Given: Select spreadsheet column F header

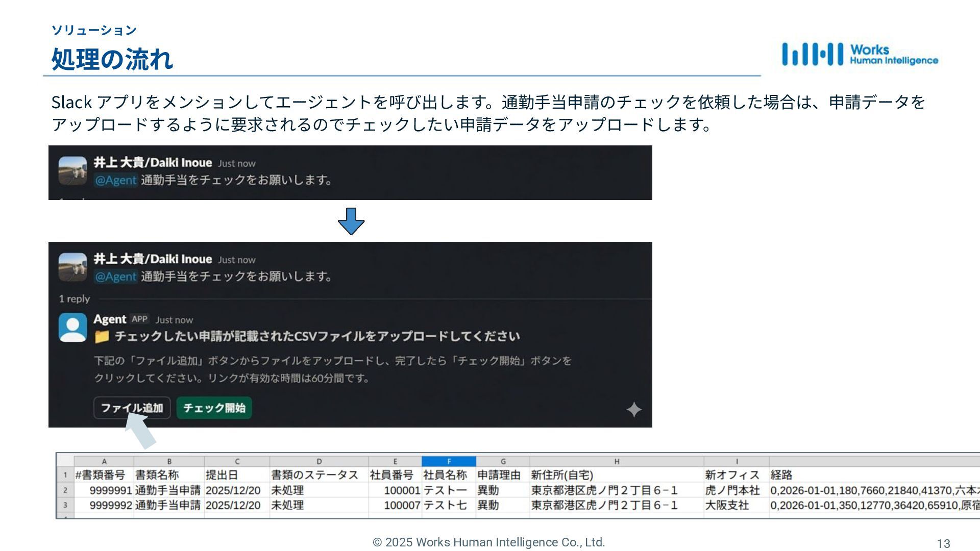Looking at the screenshot, I should point(449,461).
